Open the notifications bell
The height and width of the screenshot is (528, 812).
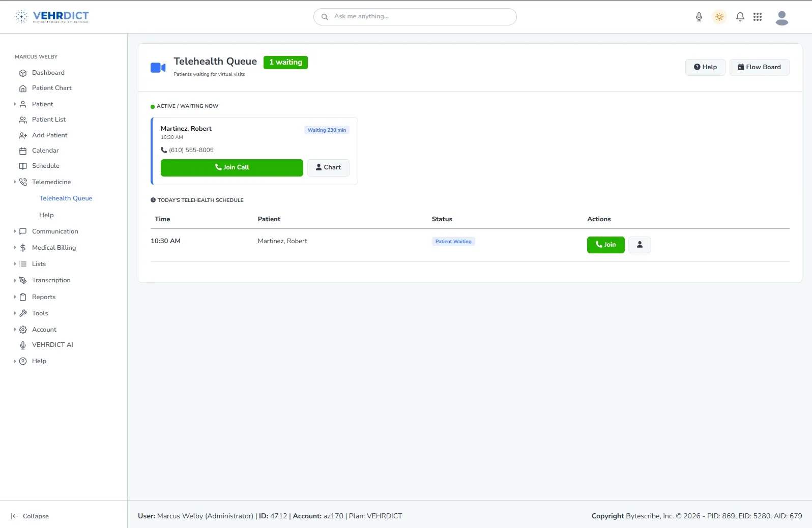coord(740,17)
